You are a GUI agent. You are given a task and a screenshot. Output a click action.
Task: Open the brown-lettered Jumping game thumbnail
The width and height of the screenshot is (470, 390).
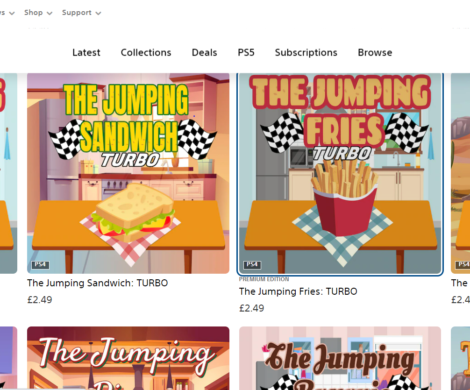click(340, 358)
